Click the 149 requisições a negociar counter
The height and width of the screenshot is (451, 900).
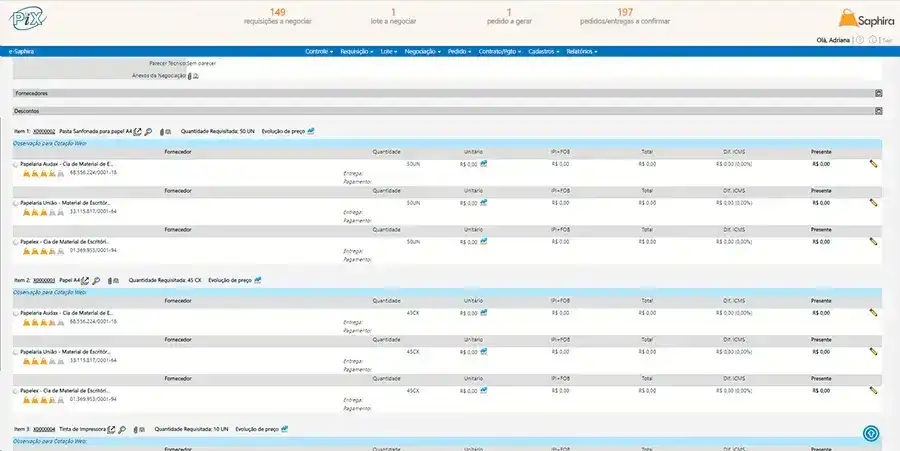(278, 16)
